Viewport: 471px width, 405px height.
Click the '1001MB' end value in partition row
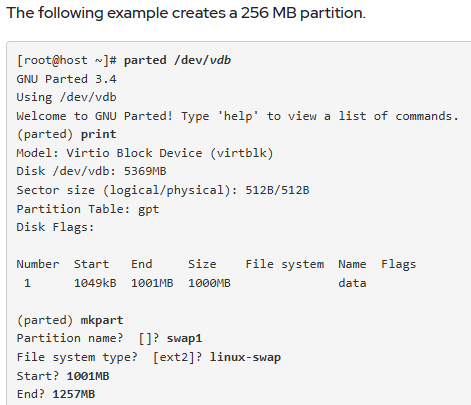point(152,283)
